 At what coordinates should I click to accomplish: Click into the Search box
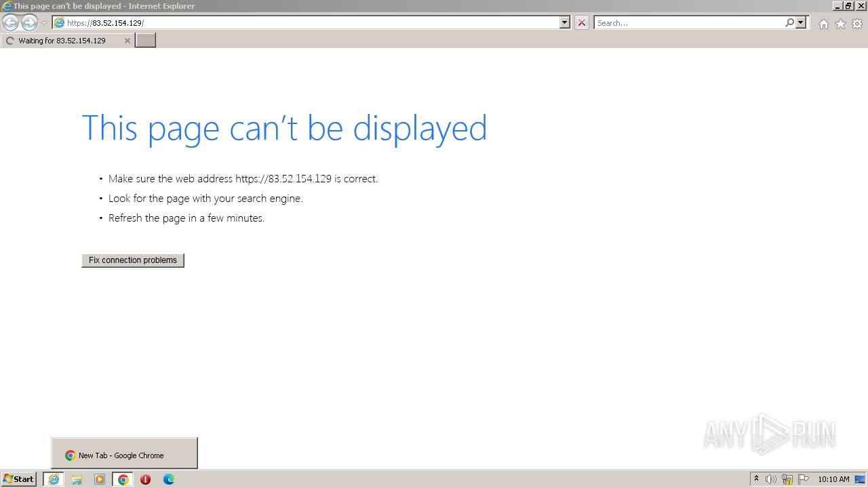688,22
